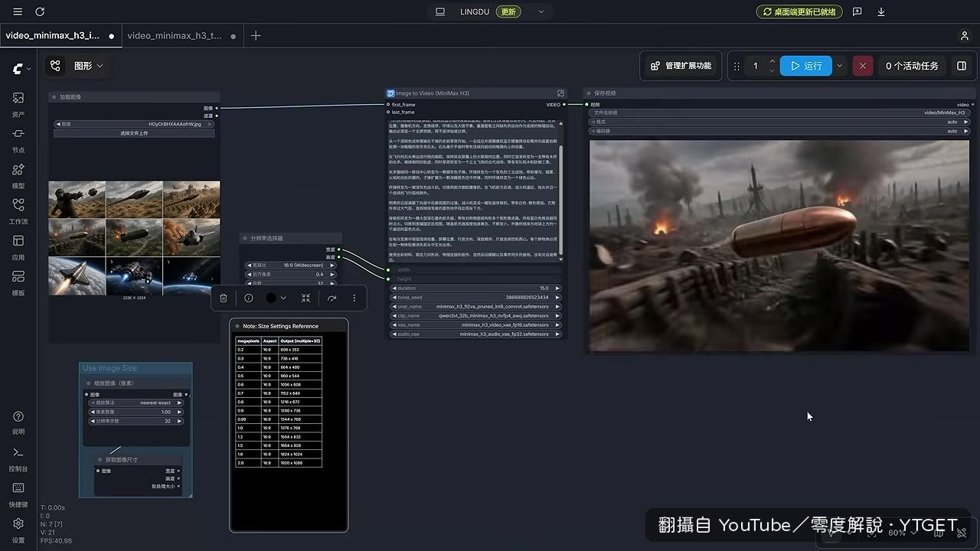Open the LINGDU workspace dropdown chevron
Screen dimensions: 980x551
click(541, 11)
